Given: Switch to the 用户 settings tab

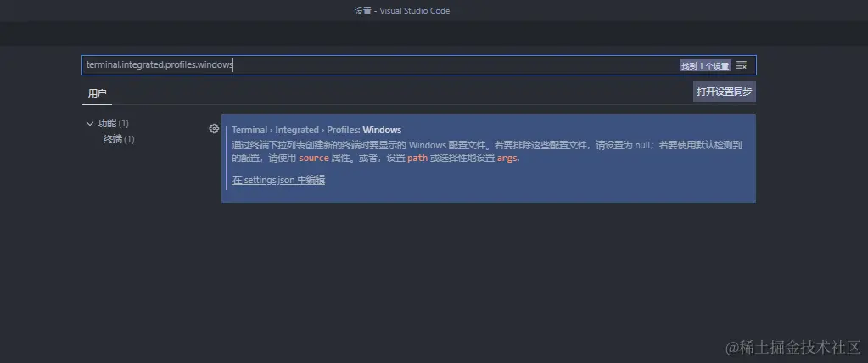Looking at the screenshot, I should [97, 93].
